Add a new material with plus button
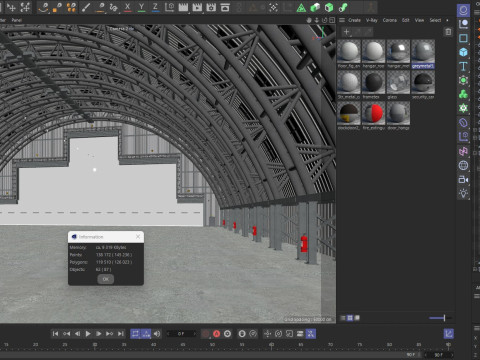The width and height of the screenshot is (480, 360). pos(347,32)
